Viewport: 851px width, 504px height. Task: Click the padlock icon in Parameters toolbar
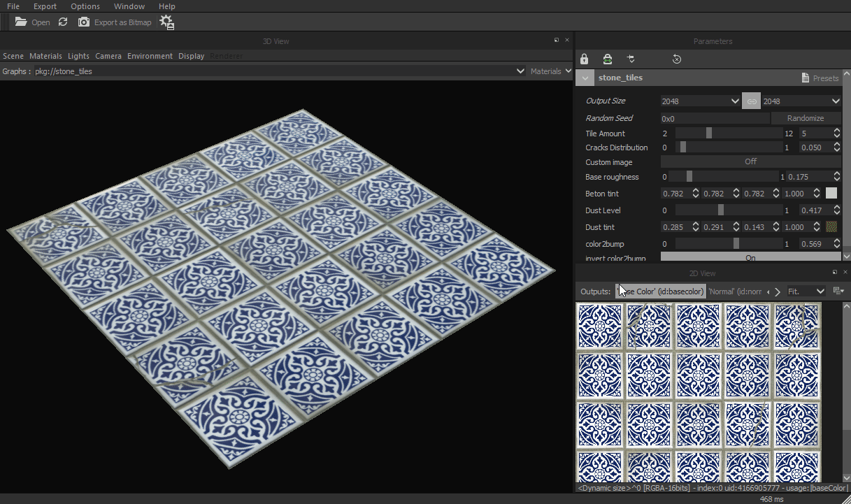tap(585, 59)
